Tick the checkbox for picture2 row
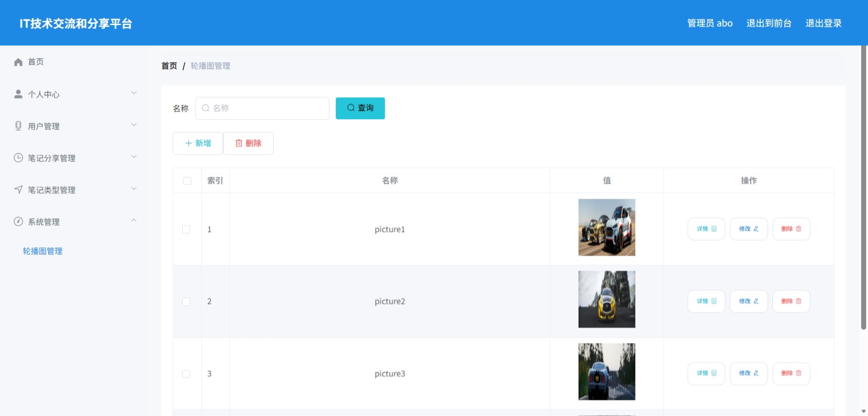Screen dimensions: 868x416 coord(186,302)
